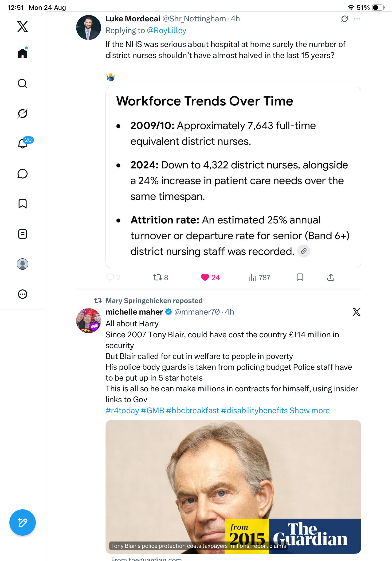Open the three-dot menu on Luke Mordecai's post

(x=357, y=19)
